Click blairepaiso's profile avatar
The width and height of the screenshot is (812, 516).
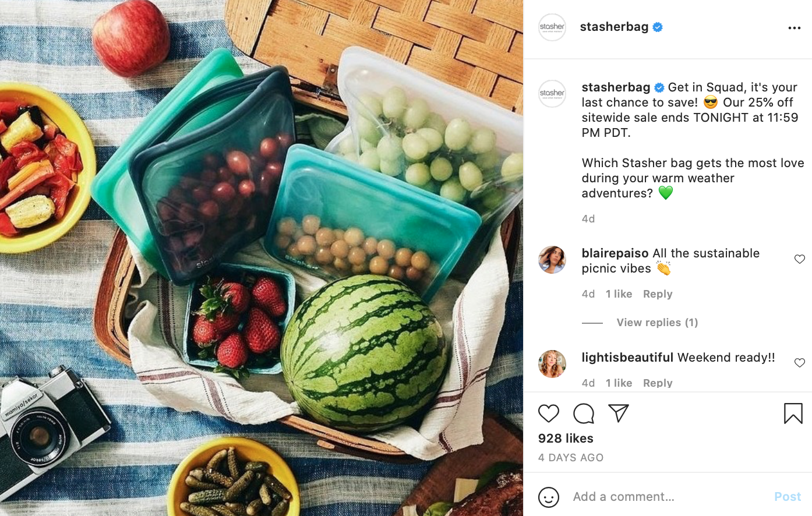pos(552,260)
